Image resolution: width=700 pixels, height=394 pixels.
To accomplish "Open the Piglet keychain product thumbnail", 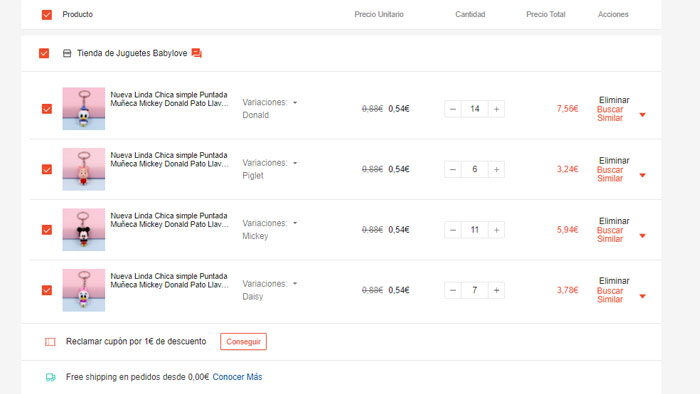I will coord(83,169).
